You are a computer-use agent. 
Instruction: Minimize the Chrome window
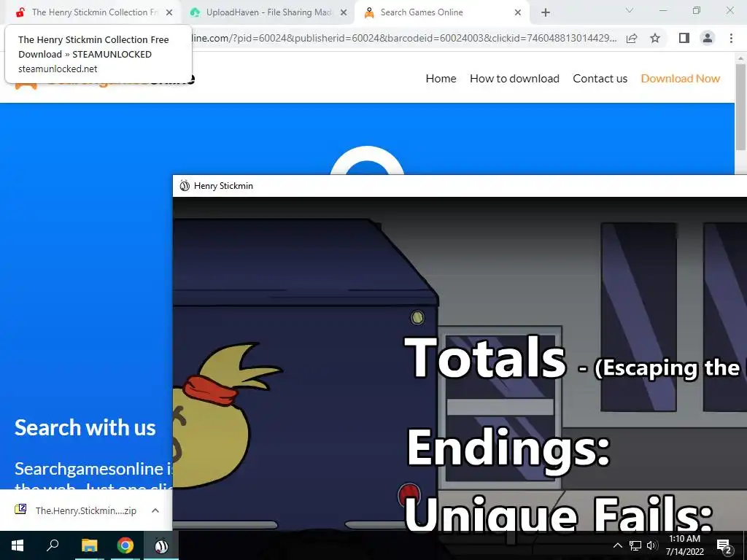point(663,10)
